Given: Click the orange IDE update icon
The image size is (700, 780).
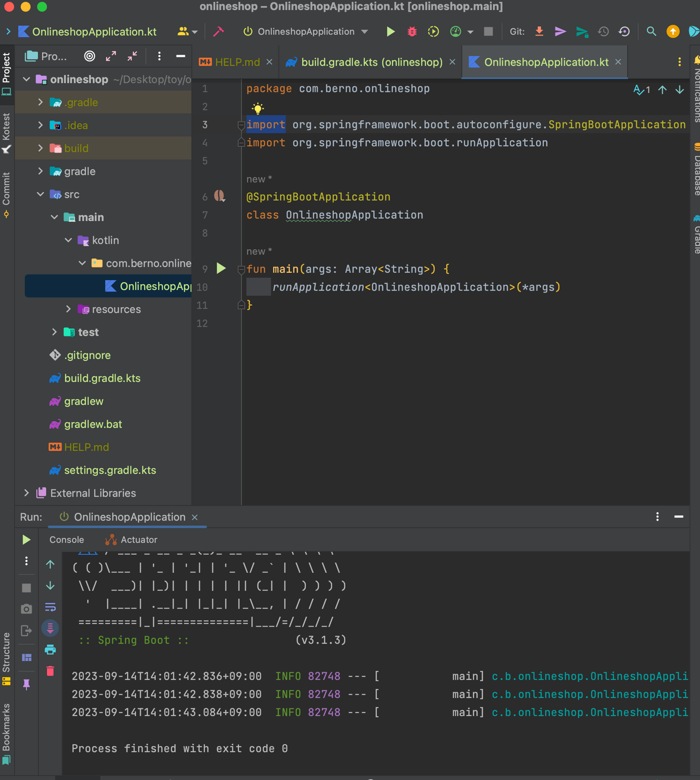Looking at the screenshot, I should pyautogui.click(x=673, y=32).
